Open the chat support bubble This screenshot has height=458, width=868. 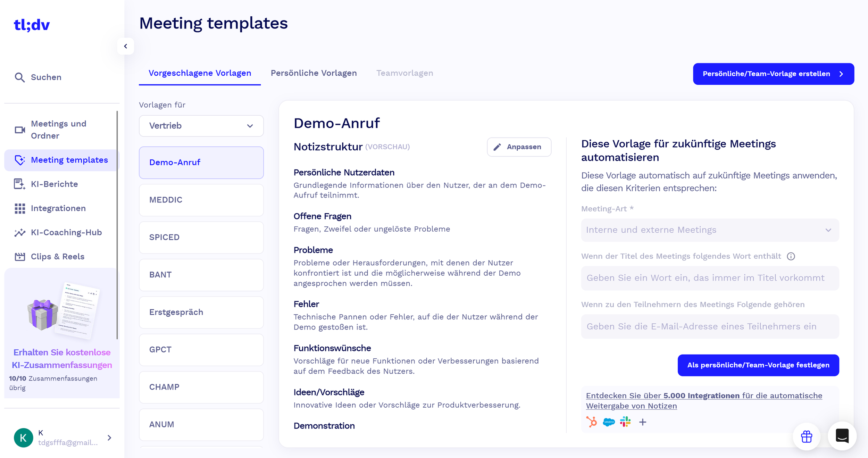click(842, 436)
